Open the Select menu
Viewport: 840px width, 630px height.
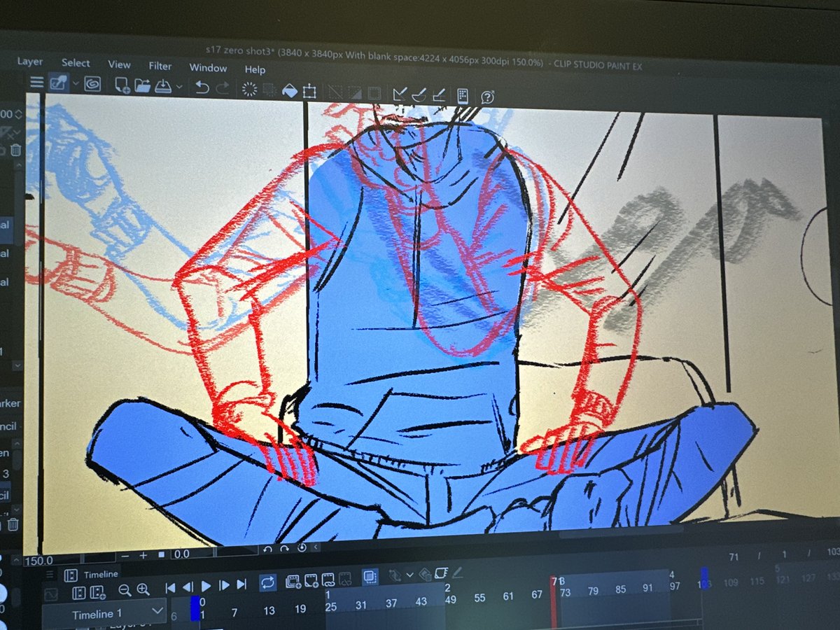[75, 63]
